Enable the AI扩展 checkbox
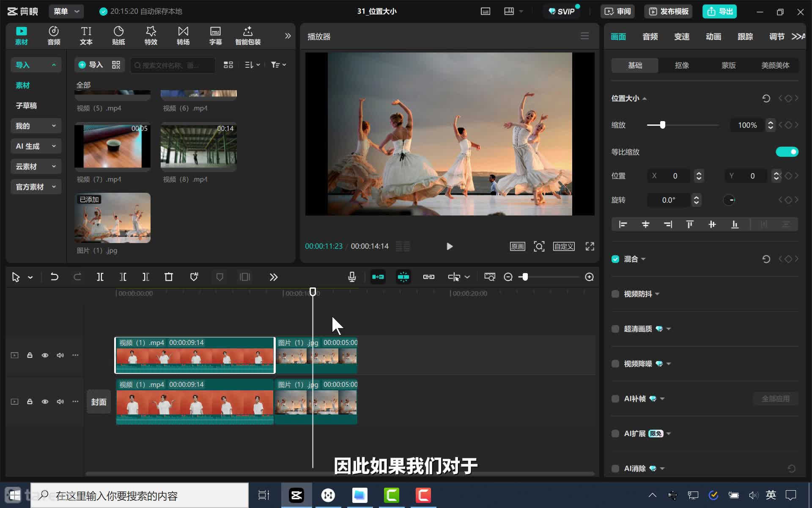Image resolution: width=812 pixels, height=508 pixels. point(615,433)
